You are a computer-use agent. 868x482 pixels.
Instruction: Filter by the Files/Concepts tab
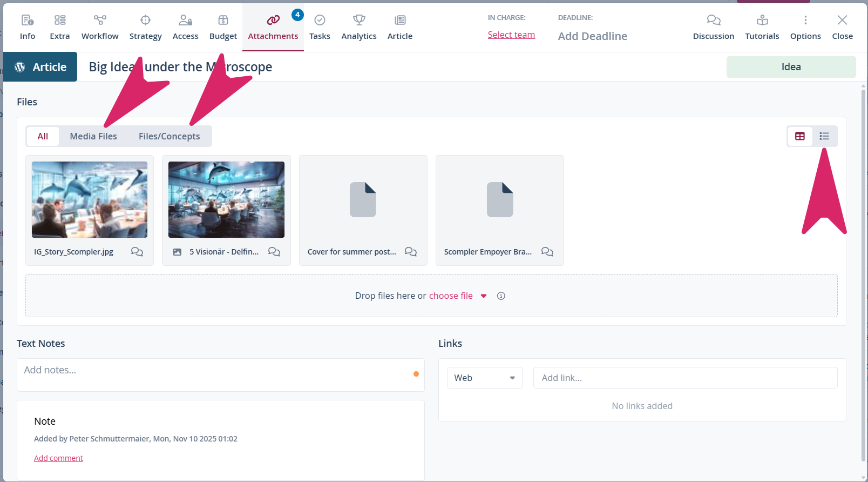169,136
